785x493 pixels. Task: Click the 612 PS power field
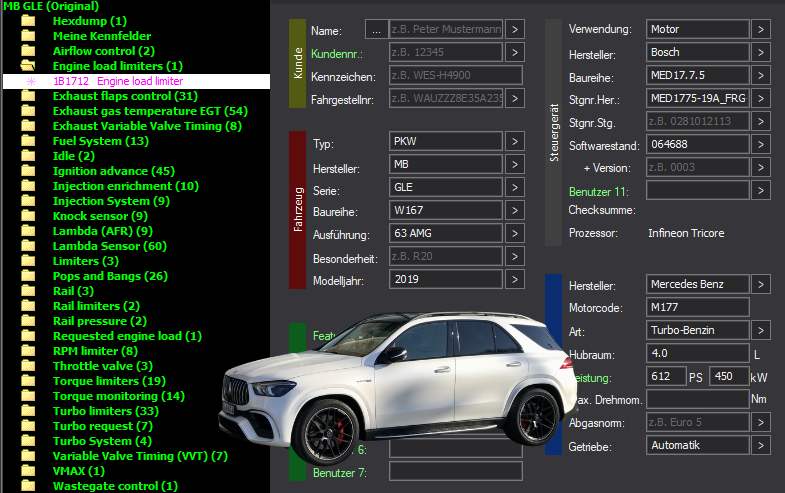666,376
